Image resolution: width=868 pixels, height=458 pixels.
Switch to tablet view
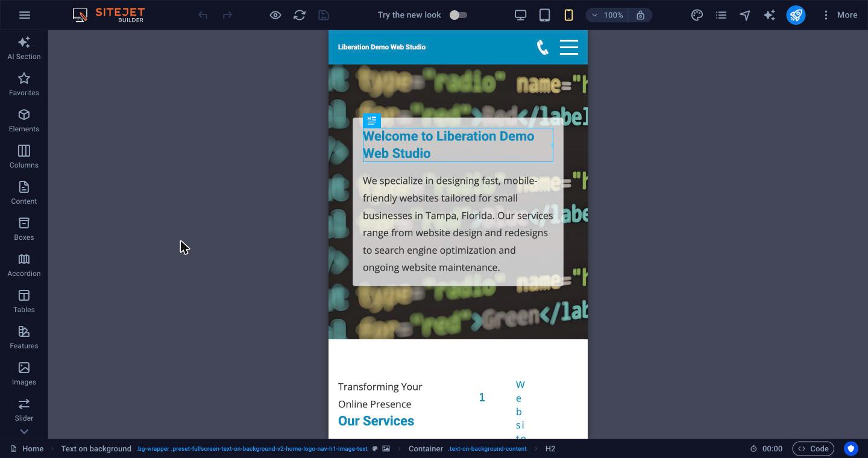[544, 15]
